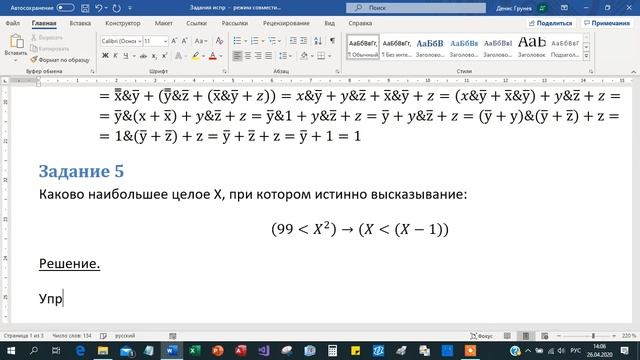Switch to Read Mode view in the status bar
The image size is (640, 360).
click(x=507, y=336)
